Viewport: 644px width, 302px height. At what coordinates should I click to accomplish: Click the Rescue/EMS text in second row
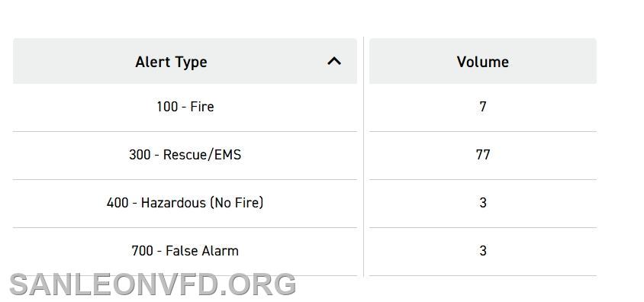[202, 155]
